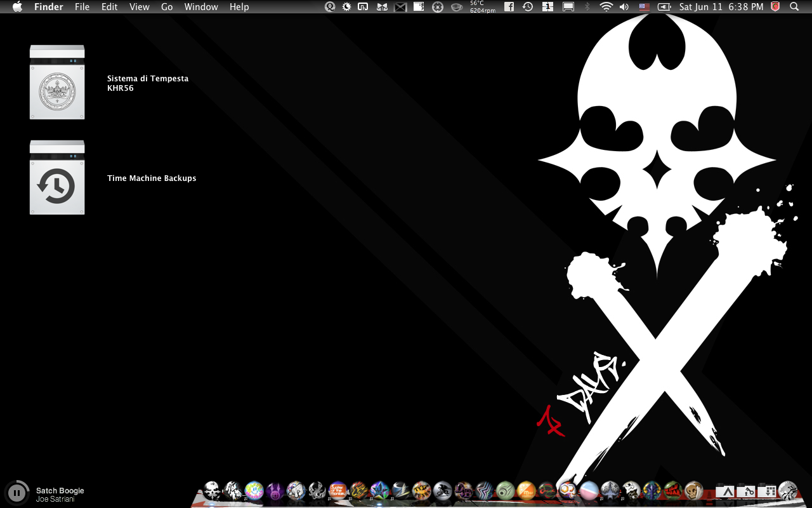This screenshot has height=508, width=812.
Task: Open the yellow and black flame dock icon
Action: tap(358, 490)
